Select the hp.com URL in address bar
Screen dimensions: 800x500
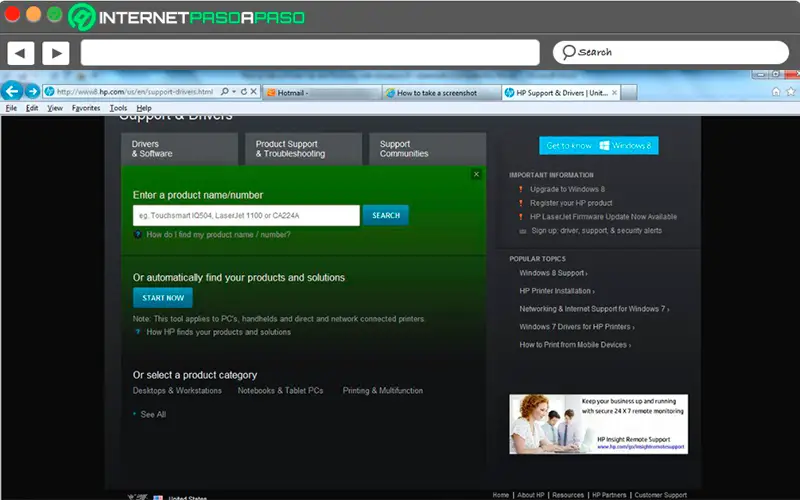(x=135, y=92)
